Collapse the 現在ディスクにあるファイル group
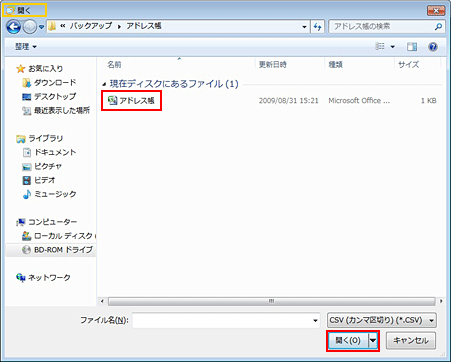This screenshot has height=362, width=451. (x=104, y=84)
